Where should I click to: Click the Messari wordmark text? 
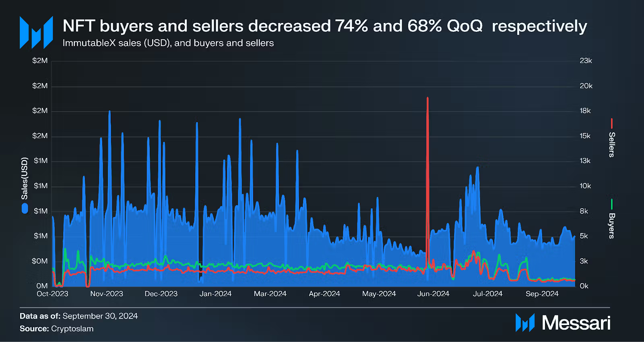click(576, 323)
